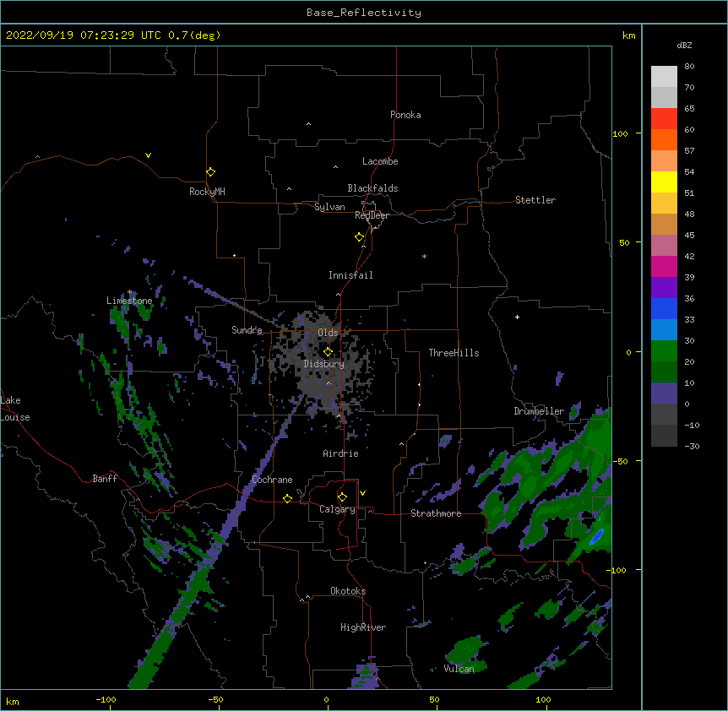Click the HighRiver town label
This screenshot has height=711, width=728.
click(363, 627)
